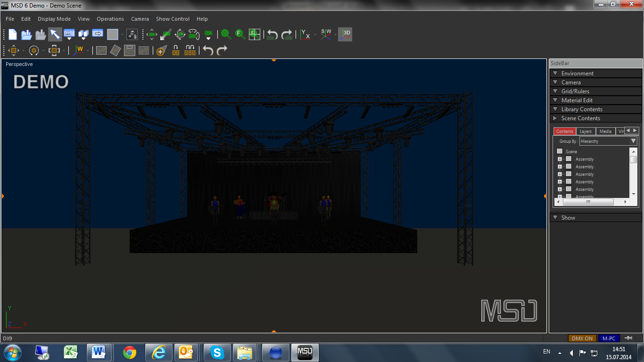Click the M-PC status indicator
Image resolution: width=644 pixels, height=362 pixels.
pyautogui.click(x=609, y=338)
